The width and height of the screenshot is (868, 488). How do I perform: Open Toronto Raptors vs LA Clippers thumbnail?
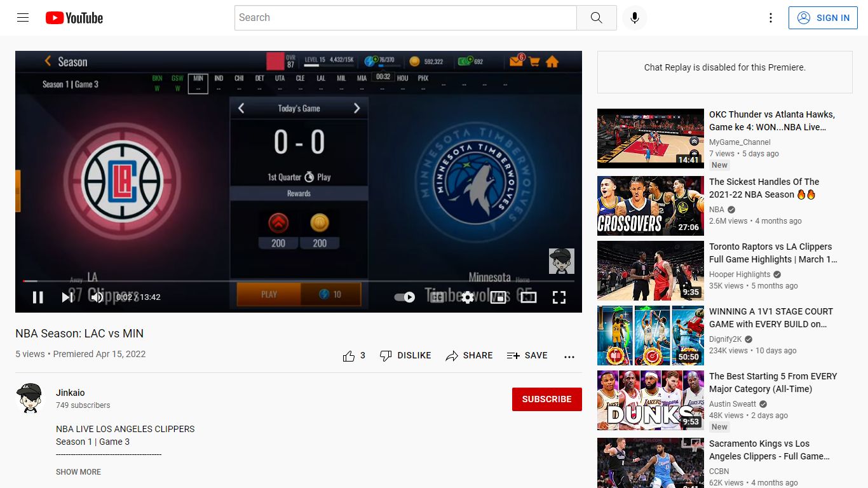(x=651, y=271)
